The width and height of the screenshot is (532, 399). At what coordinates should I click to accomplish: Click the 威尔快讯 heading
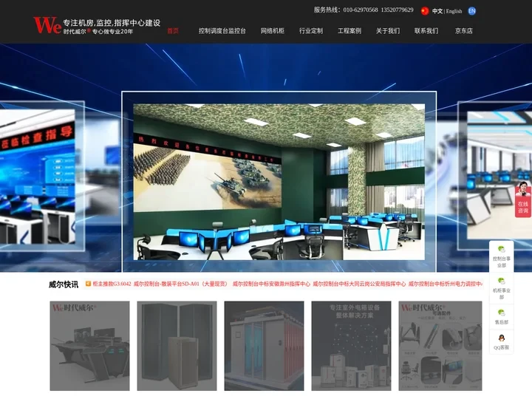tap(64, 284)
